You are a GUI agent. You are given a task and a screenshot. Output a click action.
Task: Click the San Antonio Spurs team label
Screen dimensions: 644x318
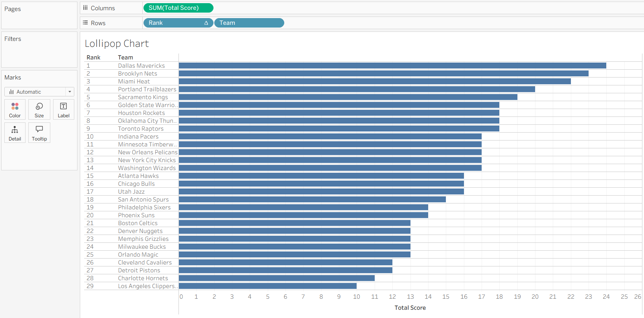144,200
